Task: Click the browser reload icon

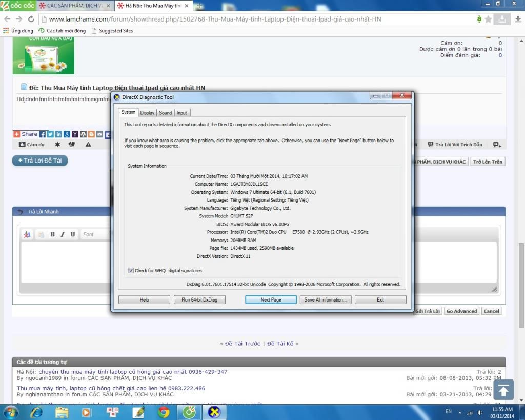Action: (31, 19)
